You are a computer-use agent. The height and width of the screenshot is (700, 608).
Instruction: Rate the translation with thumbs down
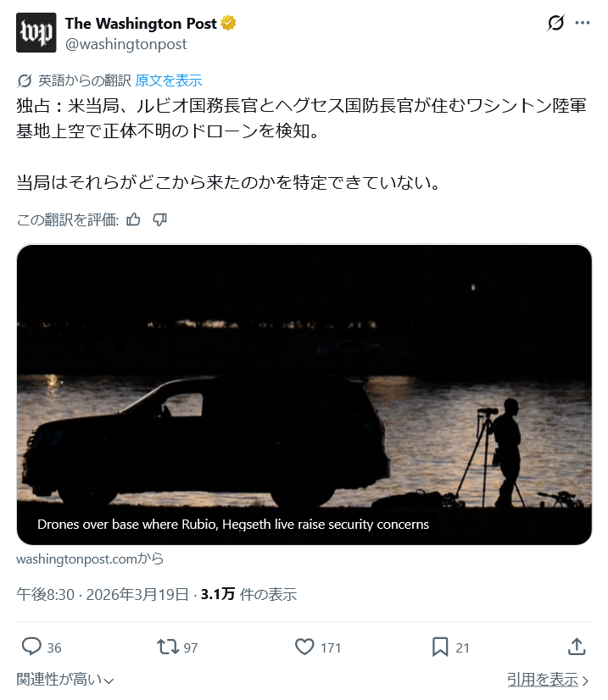pos(159,220)
